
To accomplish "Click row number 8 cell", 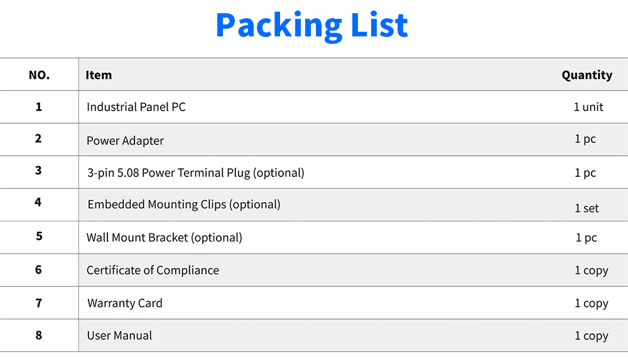I will tap(38, 335).
